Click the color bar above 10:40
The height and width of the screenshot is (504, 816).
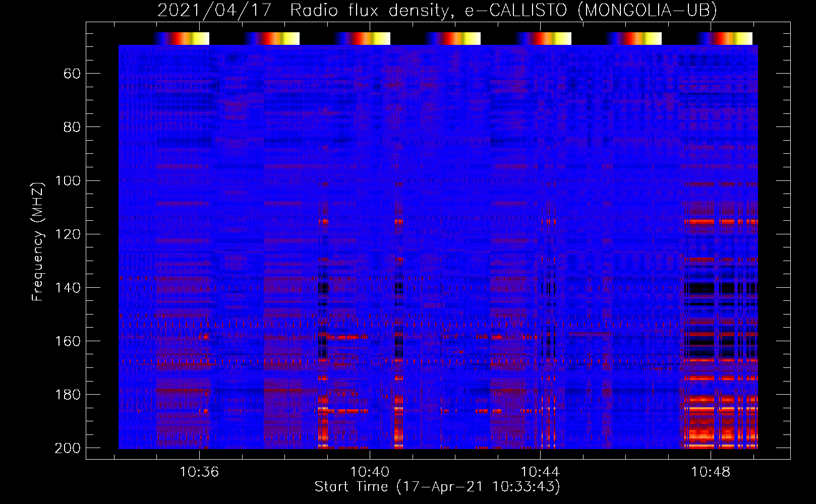click(x=363, y=38)
